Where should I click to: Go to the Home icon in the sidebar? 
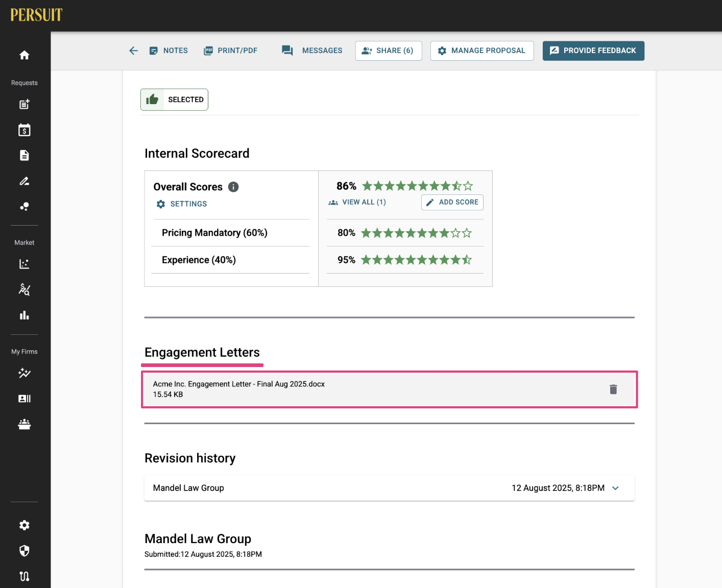pos(24,55)
